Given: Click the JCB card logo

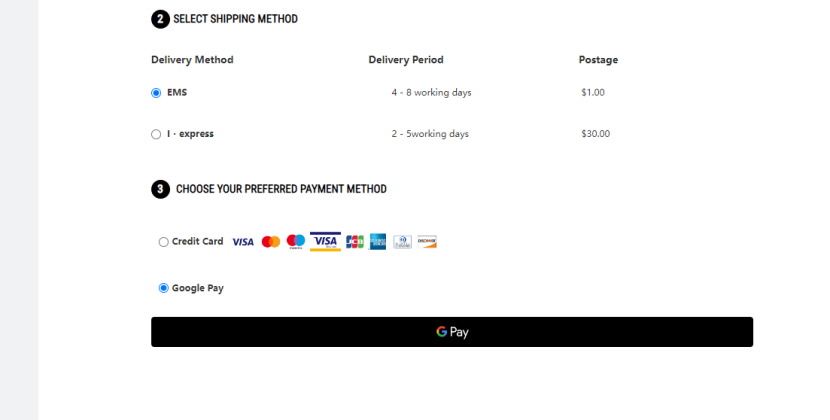Looking at the screenshot, I should pyautogui.click(x=354, y=242).
